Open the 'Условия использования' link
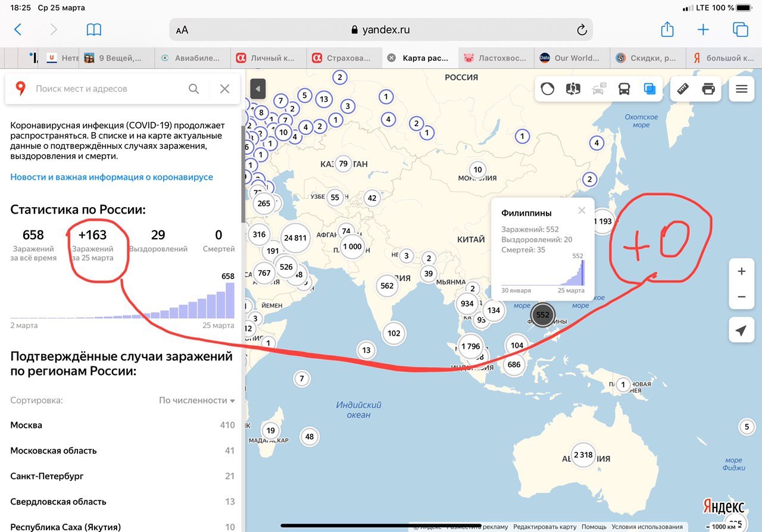 (647, 527)
